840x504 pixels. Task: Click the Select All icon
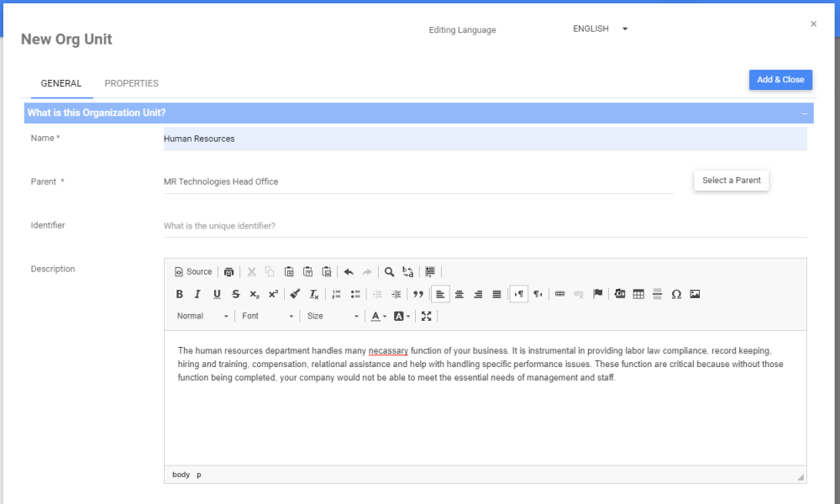430,271
